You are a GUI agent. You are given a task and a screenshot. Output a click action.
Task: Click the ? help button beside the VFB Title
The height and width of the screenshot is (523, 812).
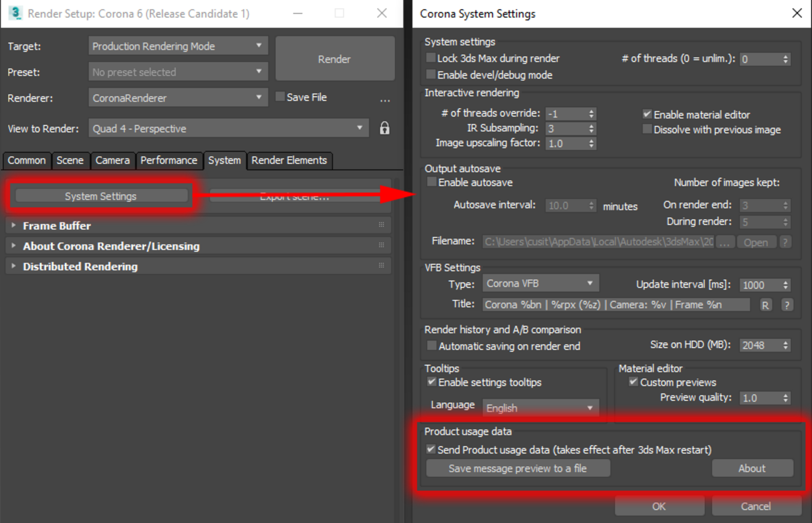[x=786, y=305]
